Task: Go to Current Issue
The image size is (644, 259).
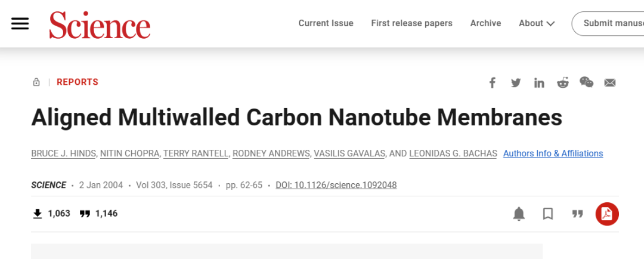Action: click(x=326, y=23)
